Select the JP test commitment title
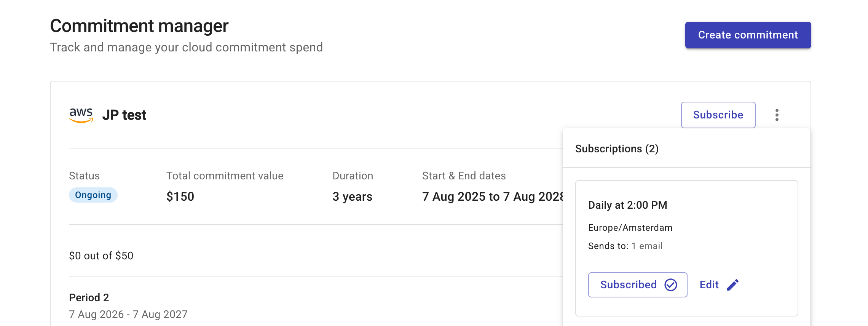The width and height of the screenshot is (868, 326). 125,115
